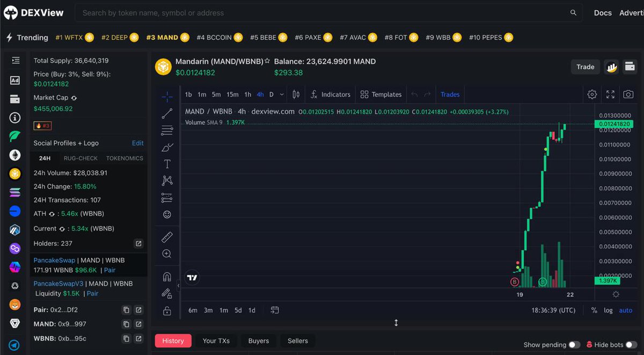
Task: Select BNB chain in left sidebar
Action: (x=15, y=173)
